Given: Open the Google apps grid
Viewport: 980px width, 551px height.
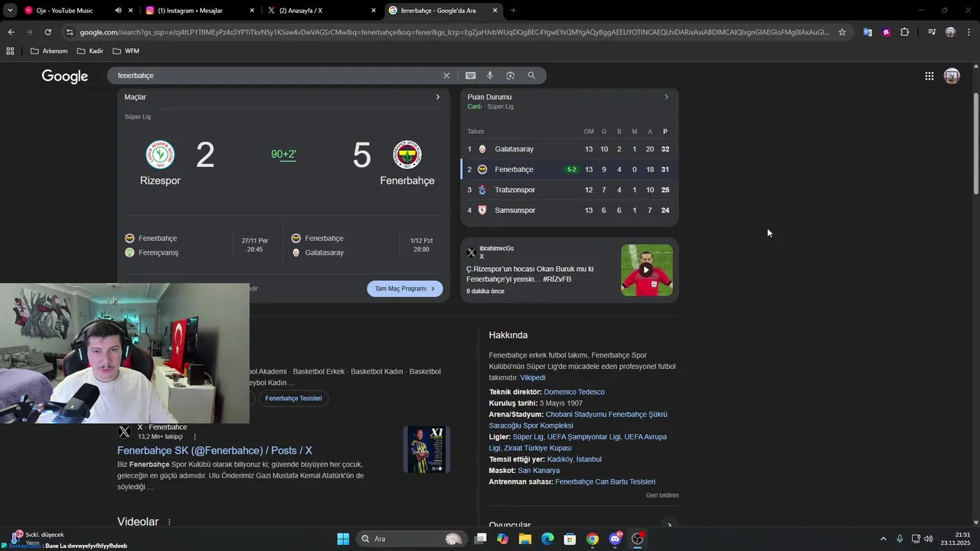Looking at the screenshot, I should [x=929, y=76].
